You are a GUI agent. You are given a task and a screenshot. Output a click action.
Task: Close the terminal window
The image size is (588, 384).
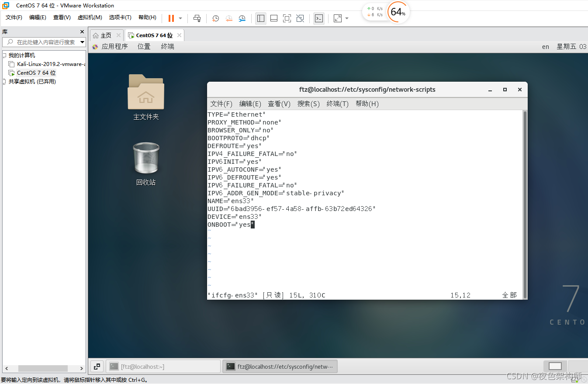click(520, 90)
